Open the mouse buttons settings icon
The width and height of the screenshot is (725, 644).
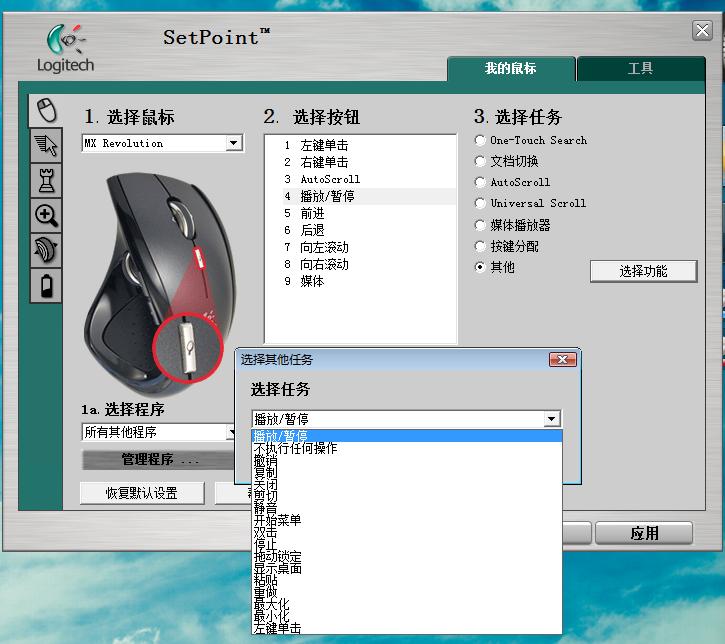pos(46,110)
